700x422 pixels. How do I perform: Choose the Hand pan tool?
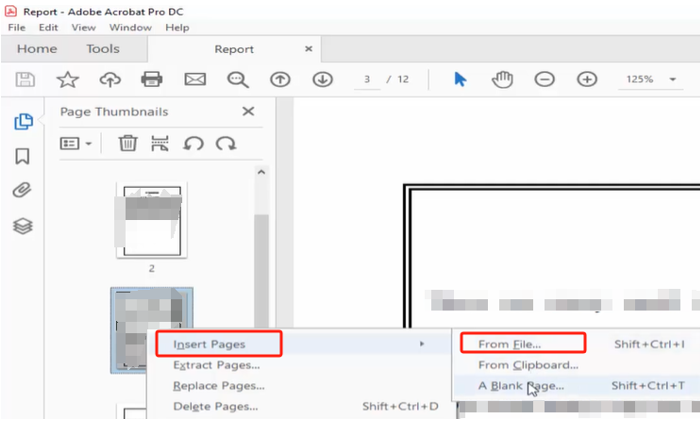click(x=502, y=79)
